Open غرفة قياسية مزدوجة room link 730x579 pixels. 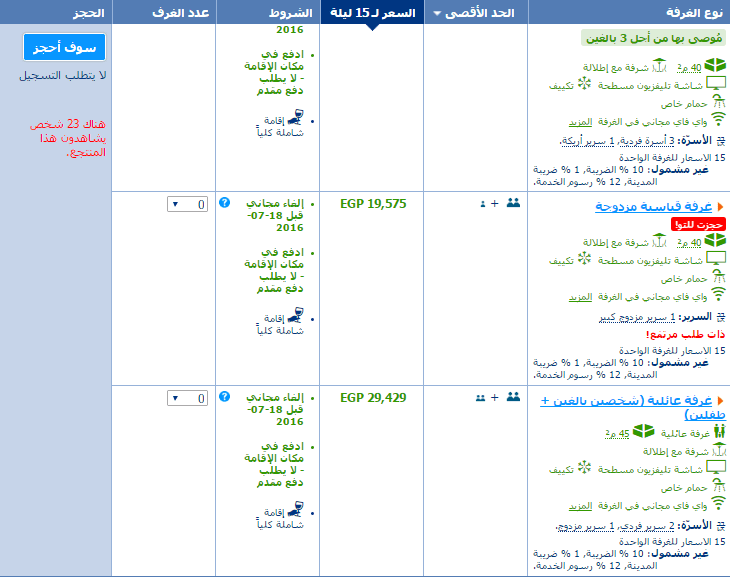click(x=654, y=207)
